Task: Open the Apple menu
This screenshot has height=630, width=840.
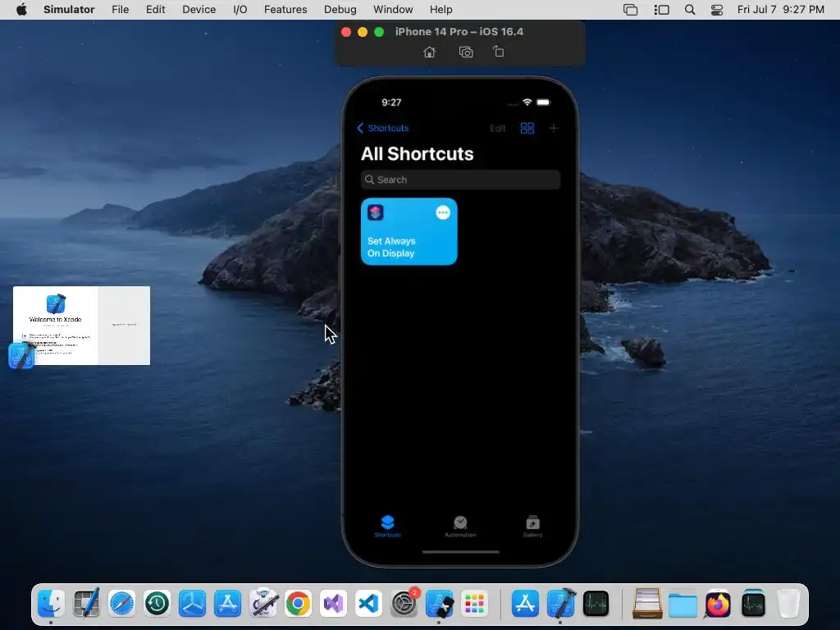Action: point(21,10)
